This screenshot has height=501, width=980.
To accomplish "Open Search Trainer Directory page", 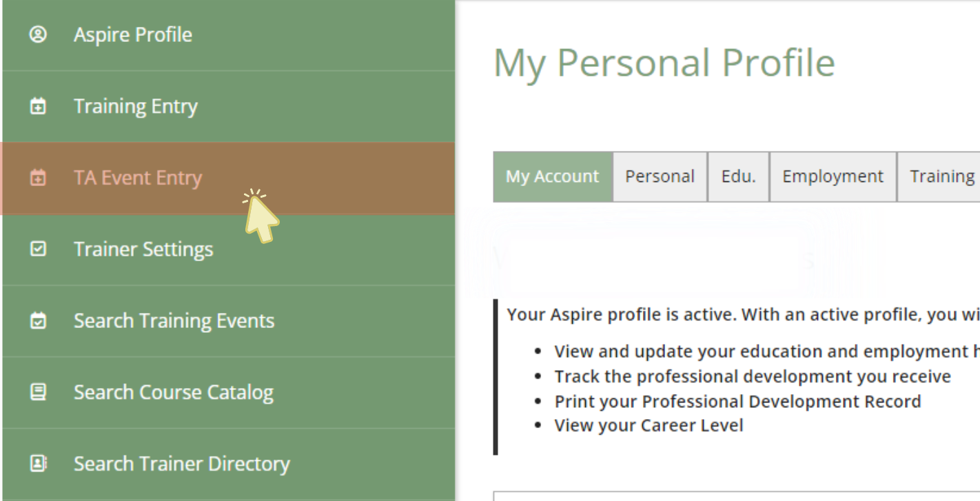I will click(x=182, y=464).
